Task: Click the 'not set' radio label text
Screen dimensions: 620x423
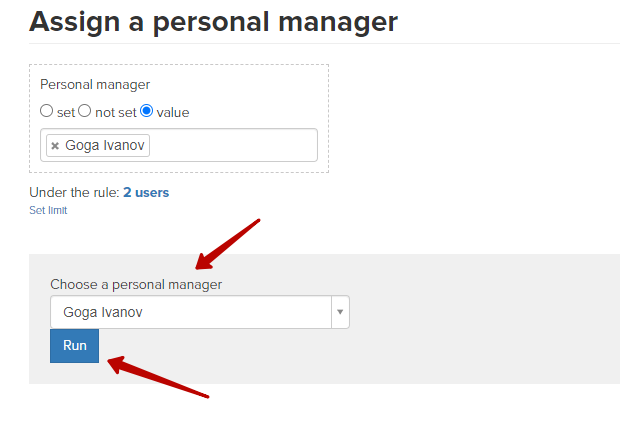Action: pos(116,113)
